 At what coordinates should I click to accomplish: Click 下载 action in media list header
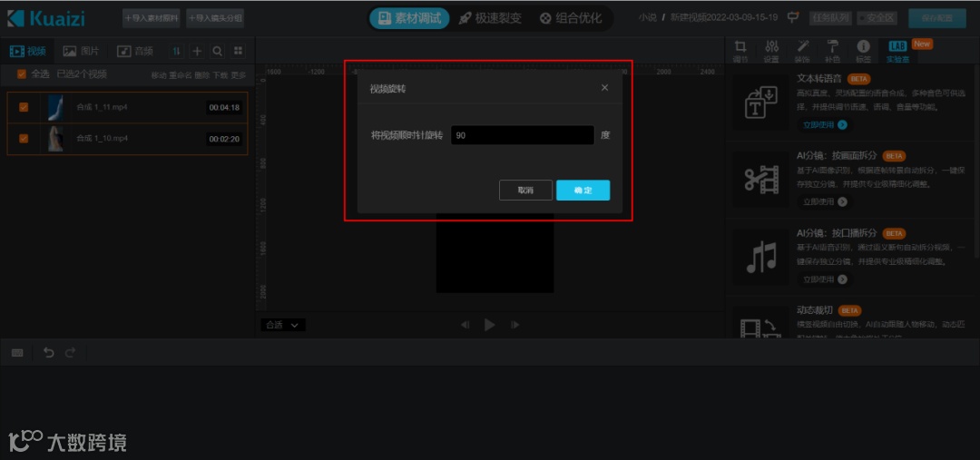point(220,75)
